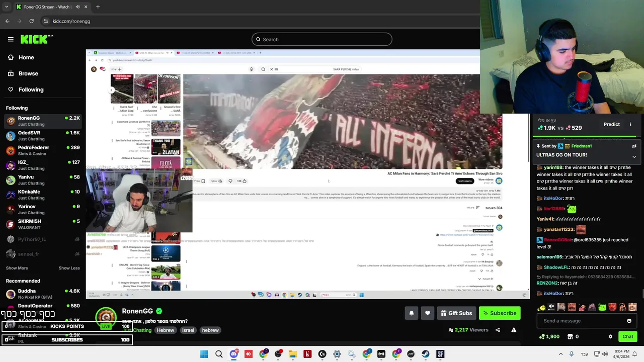Open Home in the sidebar
644x362 pixels.
[21, 57]
